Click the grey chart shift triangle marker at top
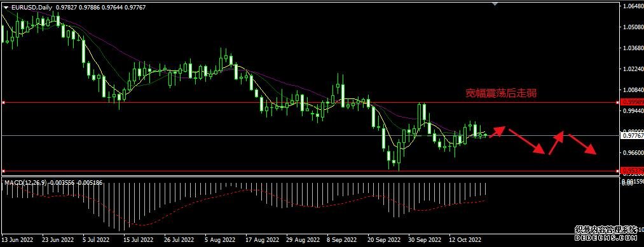 point(495,4)
